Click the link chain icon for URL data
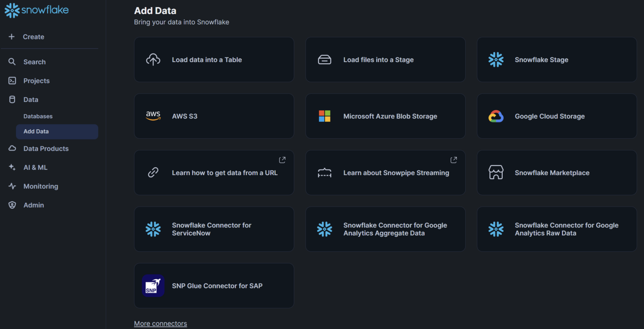This screenshot has width=644, height=329. pos(153,173)
